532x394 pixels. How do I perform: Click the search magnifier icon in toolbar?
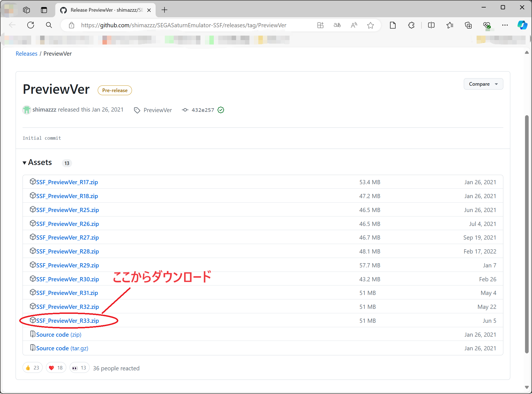click(x=49, y=25)
